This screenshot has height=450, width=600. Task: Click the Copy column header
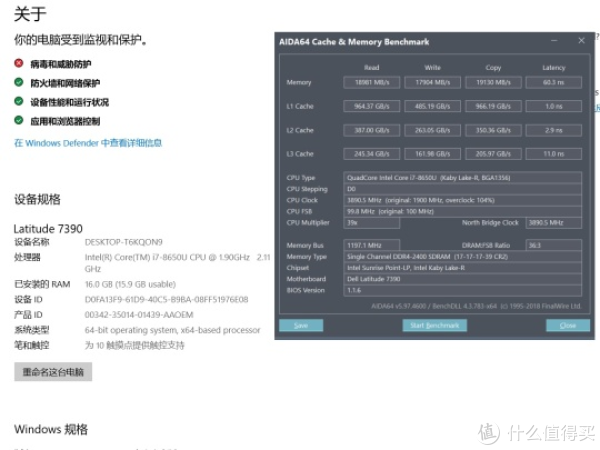pos(493,67)
